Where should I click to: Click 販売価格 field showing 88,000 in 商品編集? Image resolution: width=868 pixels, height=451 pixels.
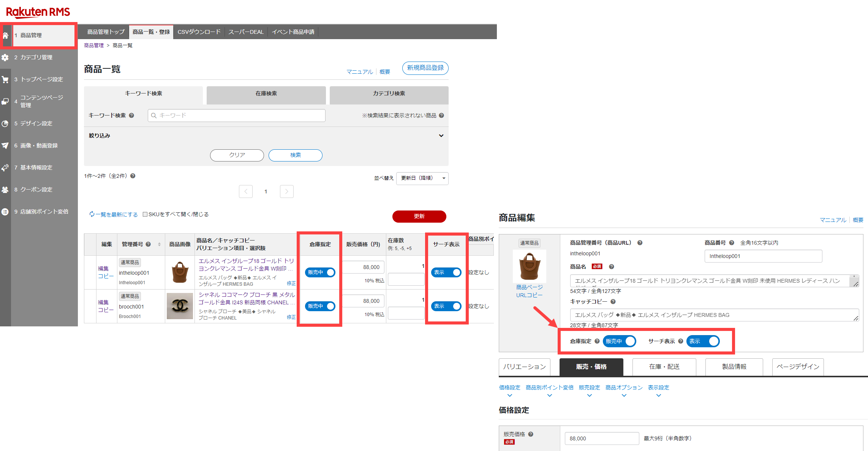(x=602, y=438)
